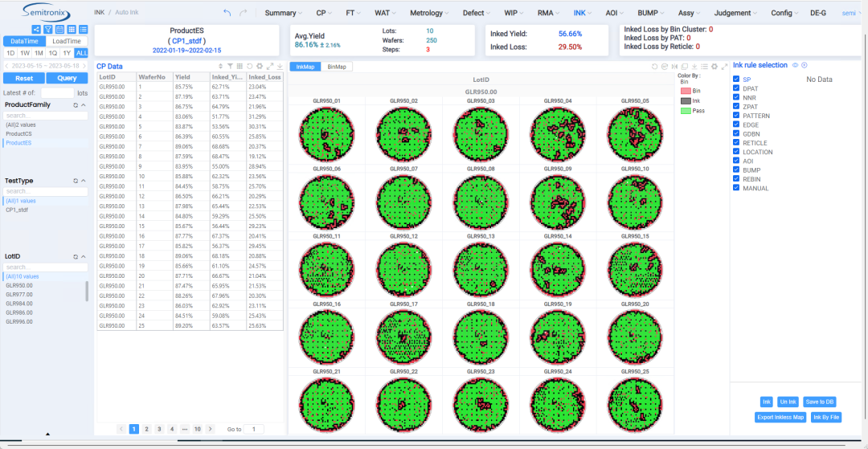Image resolution: width=868 pixels, height=449 pixels.
Task: Disable the MANUAL ink rule checkbox
Action: coord(737,189)
